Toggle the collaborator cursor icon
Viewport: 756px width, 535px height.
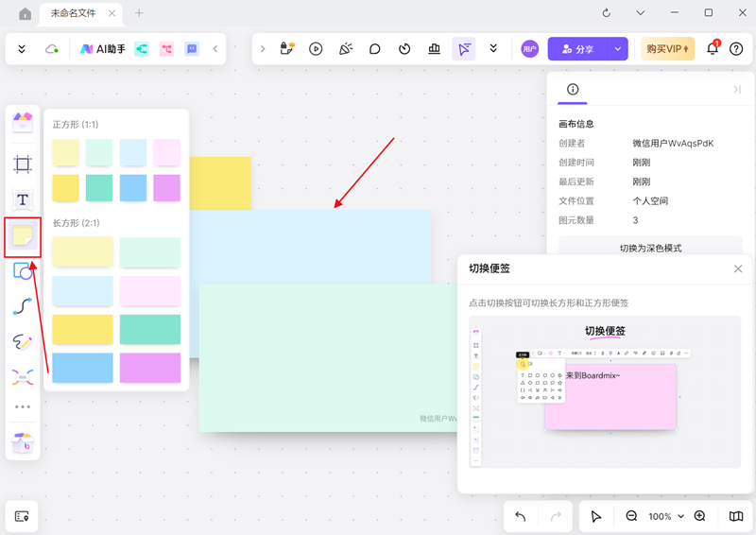464,49
